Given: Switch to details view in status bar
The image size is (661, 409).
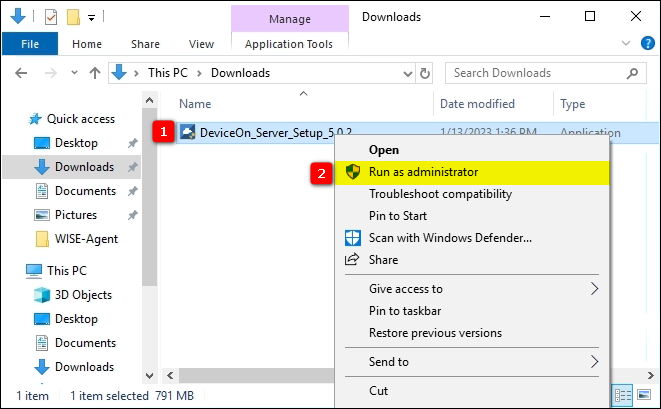Looking at the screenshot, I should (x=623, y=395).
